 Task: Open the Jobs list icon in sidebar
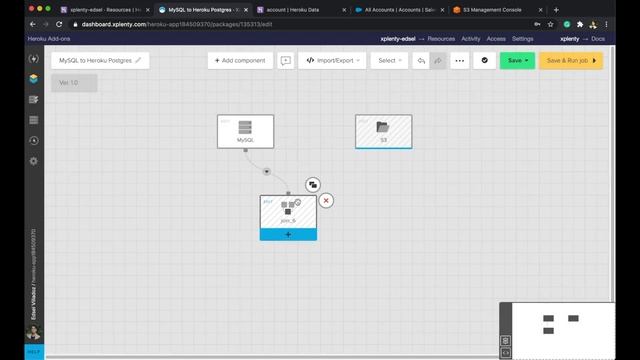click(x=34, y=100)
